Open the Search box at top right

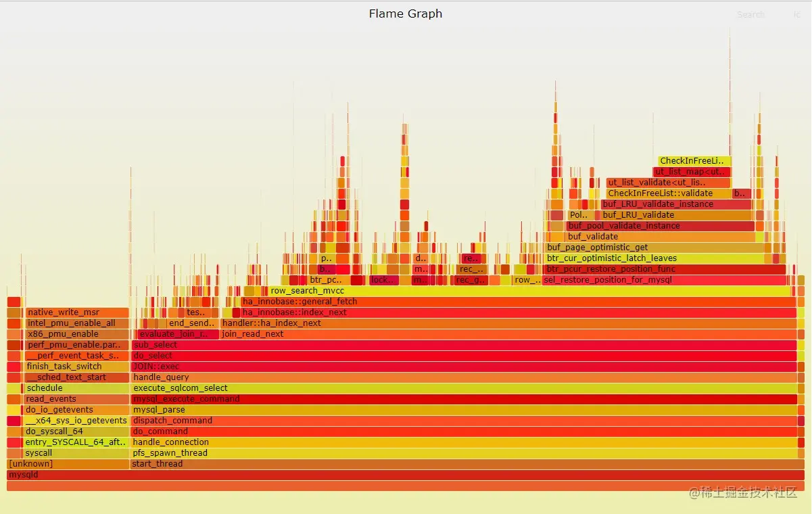[750, 14]
